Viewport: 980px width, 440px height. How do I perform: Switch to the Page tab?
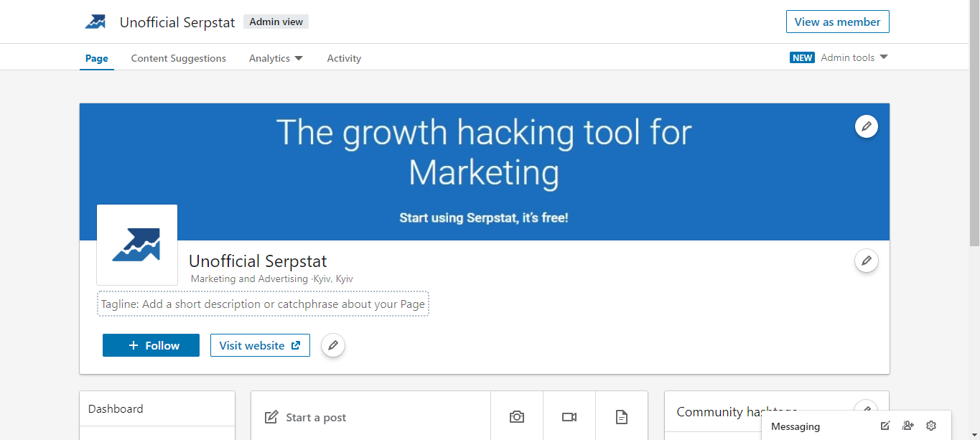tap(97, 58)
